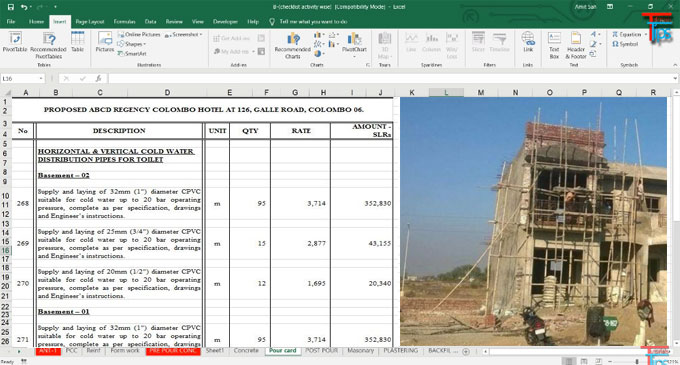Collapse the ribbon with the arrow

(x=675, y=65)
